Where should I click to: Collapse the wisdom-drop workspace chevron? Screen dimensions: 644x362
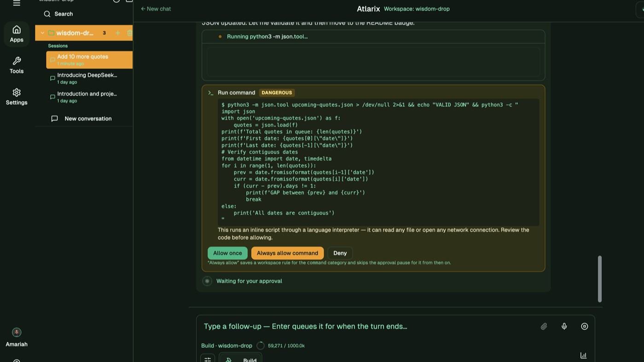pyautogui.click(x=42, y=33)
